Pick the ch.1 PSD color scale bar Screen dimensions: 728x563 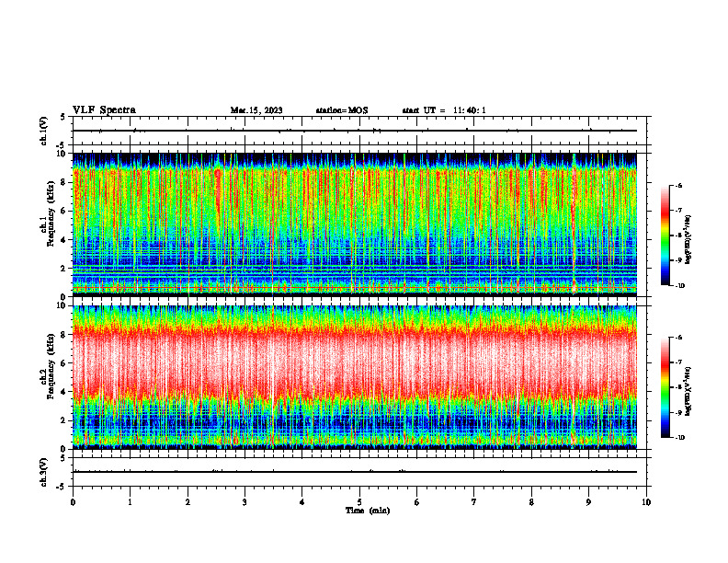coord(665,236)
